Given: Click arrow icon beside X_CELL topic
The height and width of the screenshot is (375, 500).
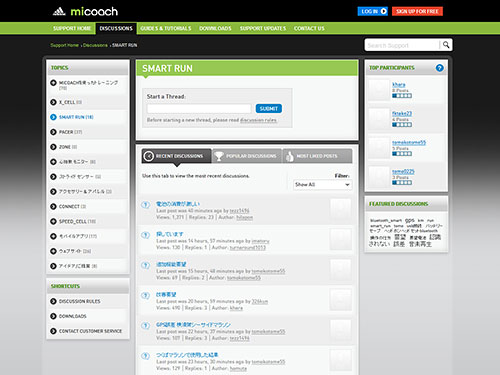Looking at the screenshot, I should [x=53, y=102].
